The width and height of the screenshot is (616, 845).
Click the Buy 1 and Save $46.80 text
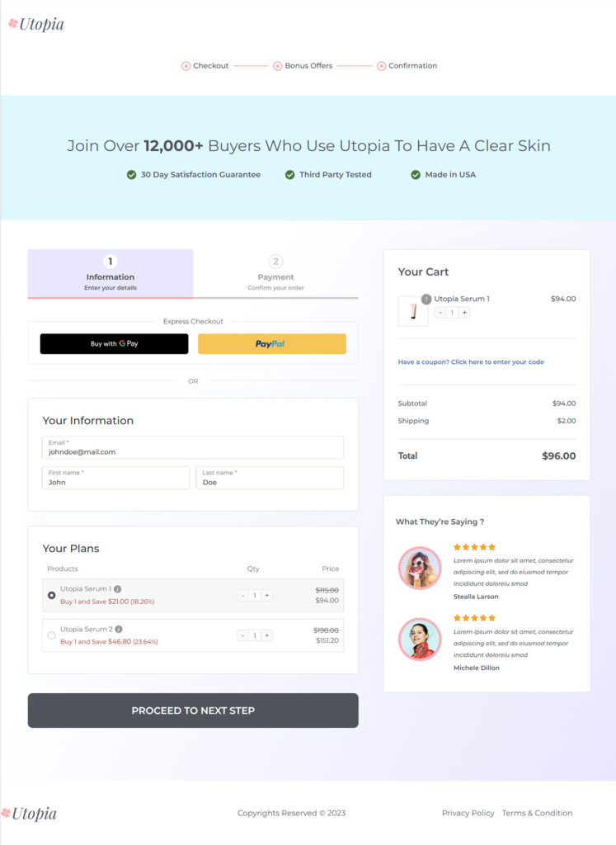tap(109, 642)
